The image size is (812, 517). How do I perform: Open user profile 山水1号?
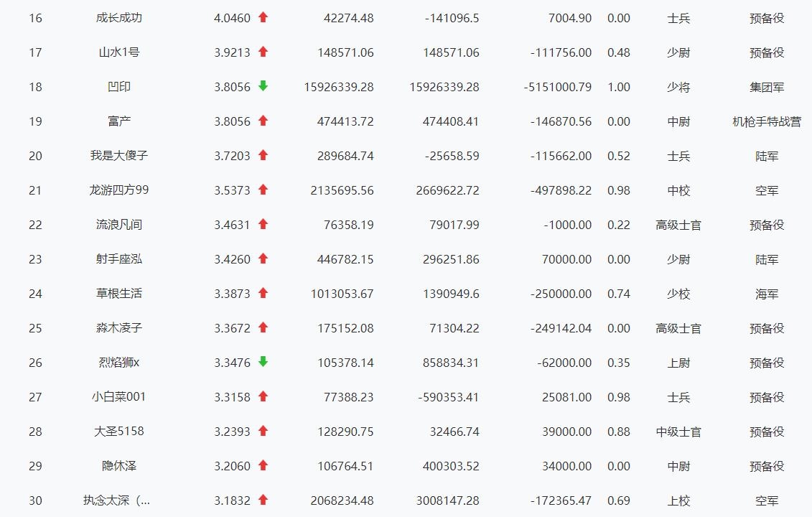[x=119, y=52]
